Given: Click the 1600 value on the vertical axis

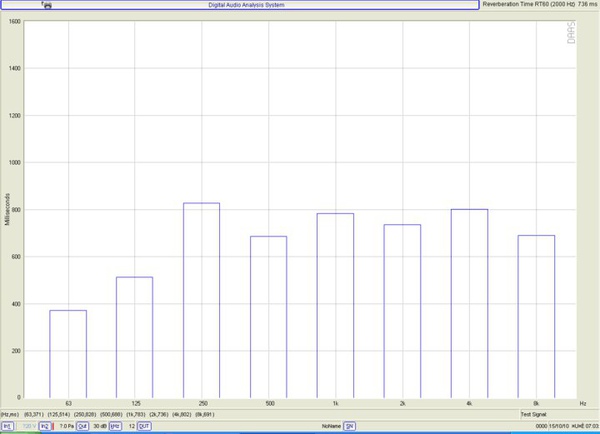Looking at the screenshot, I should [15, 21].
